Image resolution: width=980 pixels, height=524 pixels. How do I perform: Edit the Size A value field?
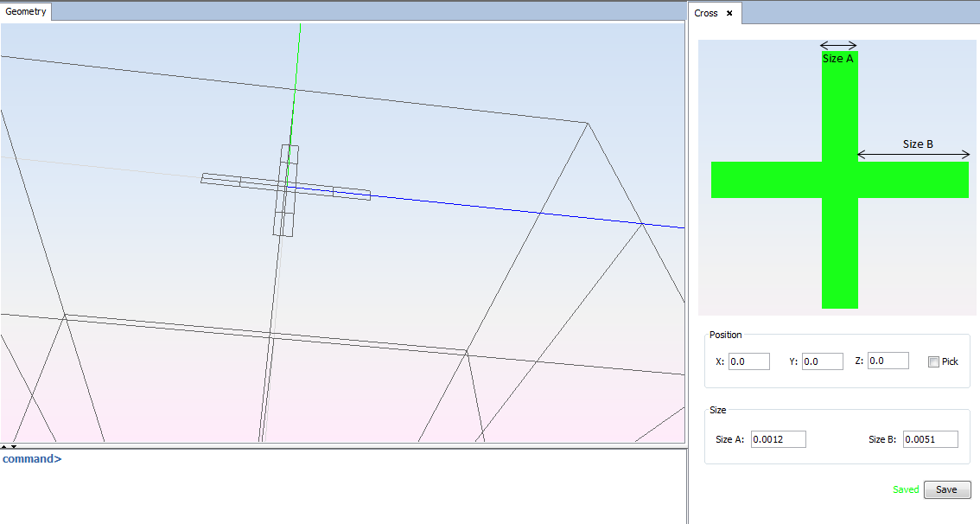tap(778, 439)
